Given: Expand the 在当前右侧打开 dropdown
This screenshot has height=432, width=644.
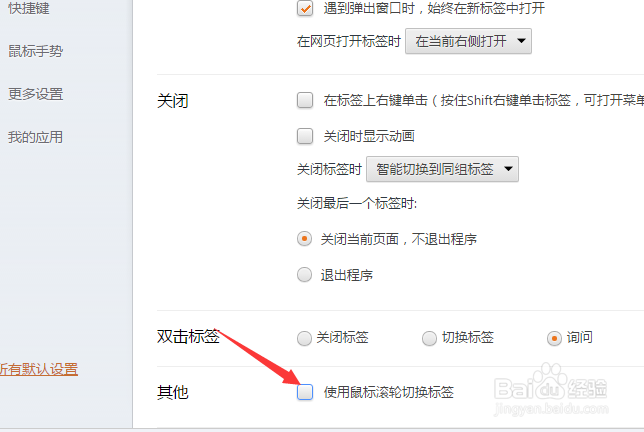Looking at the screenshot, I should (468, 41).
